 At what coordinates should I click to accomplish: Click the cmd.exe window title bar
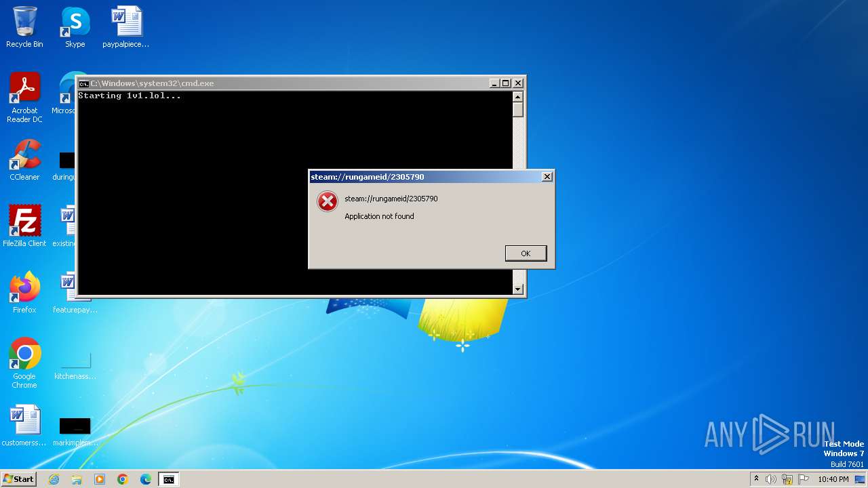point(301,83)
